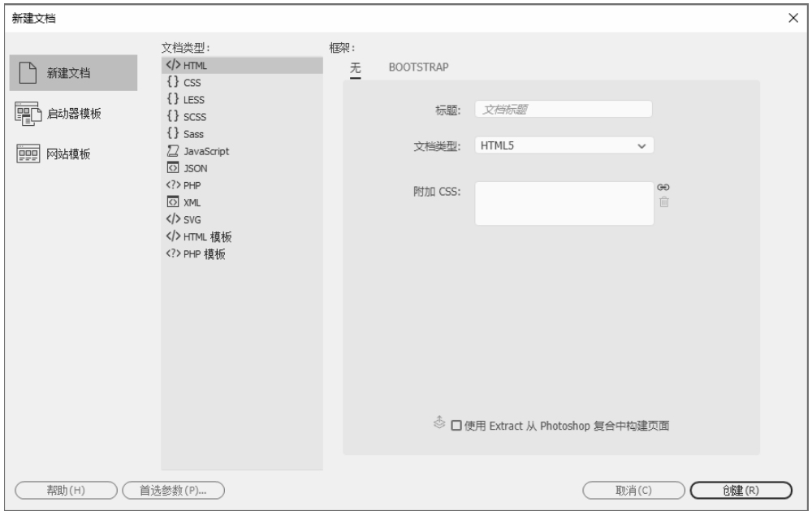Click the SCSS curly braces icon
The image size is (812, 515).
[173, 116]
